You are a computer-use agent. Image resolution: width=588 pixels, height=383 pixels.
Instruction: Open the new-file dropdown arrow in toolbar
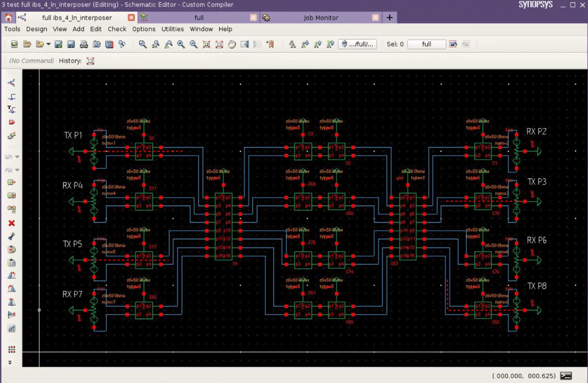49,44
